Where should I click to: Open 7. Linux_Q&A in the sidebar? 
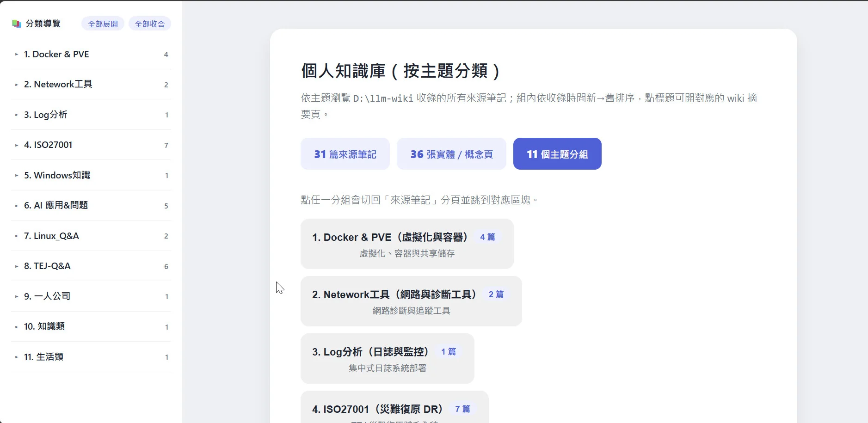91,236
